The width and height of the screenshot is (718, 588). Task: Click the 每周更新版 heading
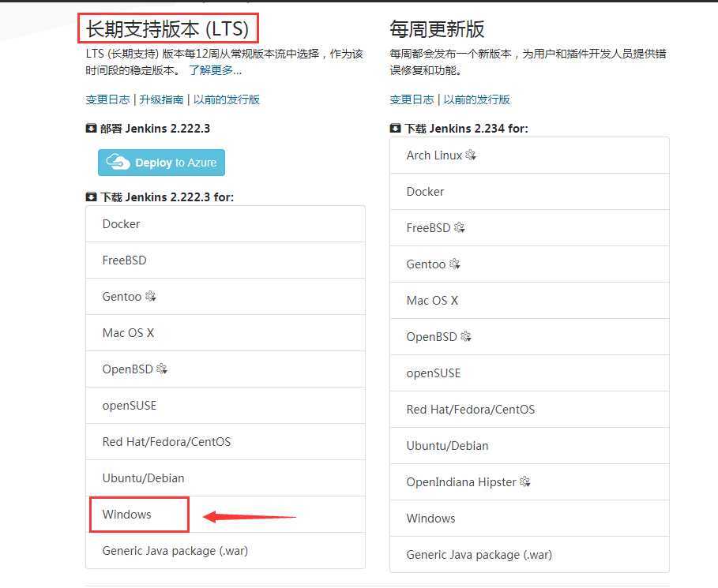pyautogui.click(x=437, y=29)
